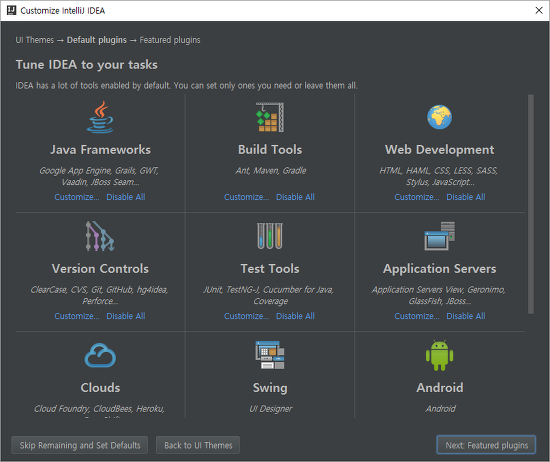Disable all Web Development plugins
Screen dimensions: 550x462
click(466, 197)
